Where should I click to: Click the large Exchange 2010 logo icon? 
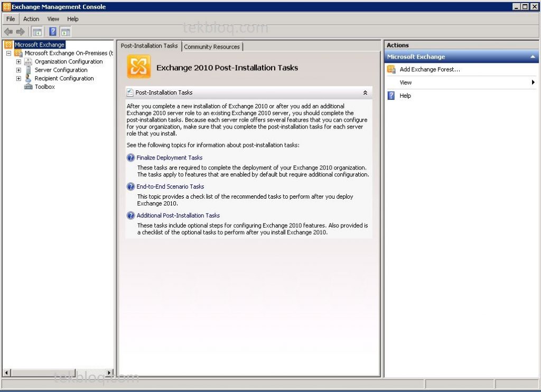139,67
